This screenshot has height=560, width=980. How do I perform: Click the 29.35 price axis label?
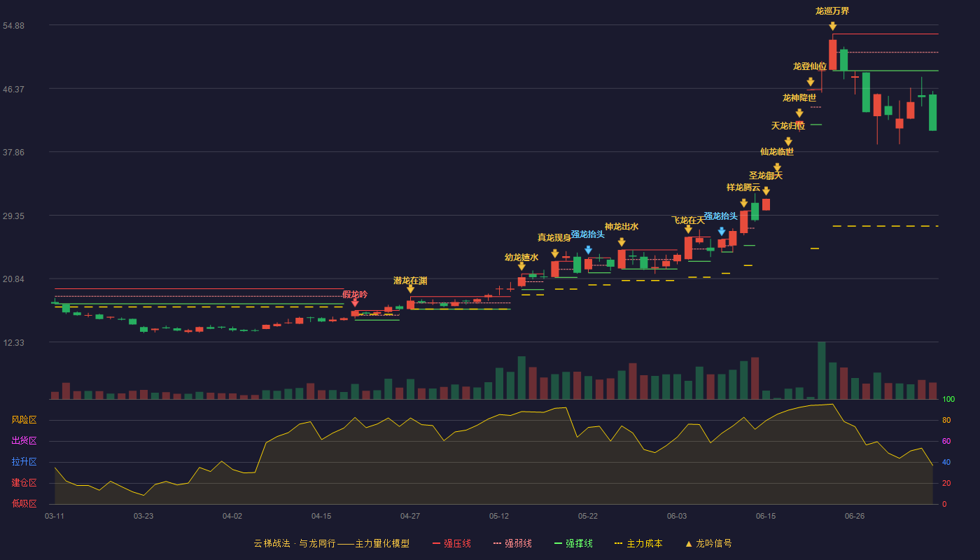tap(14, 216)
